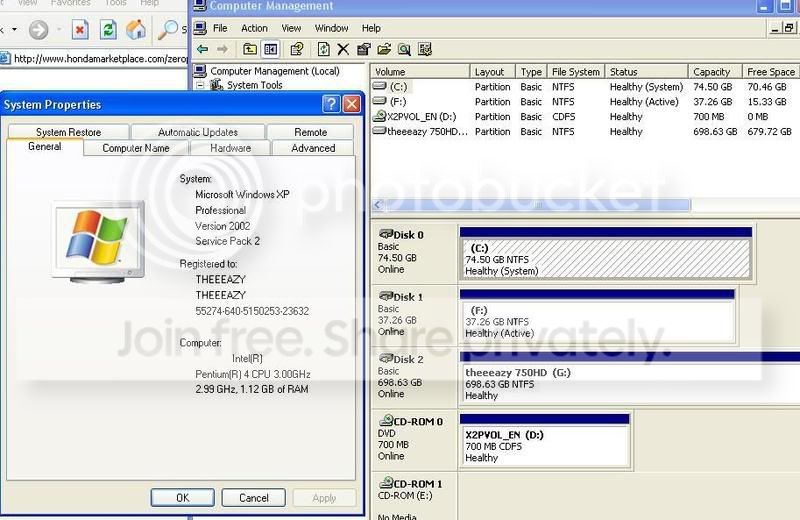
Task: Switch to the System Restore tab
Action: (x=68, y=132)
